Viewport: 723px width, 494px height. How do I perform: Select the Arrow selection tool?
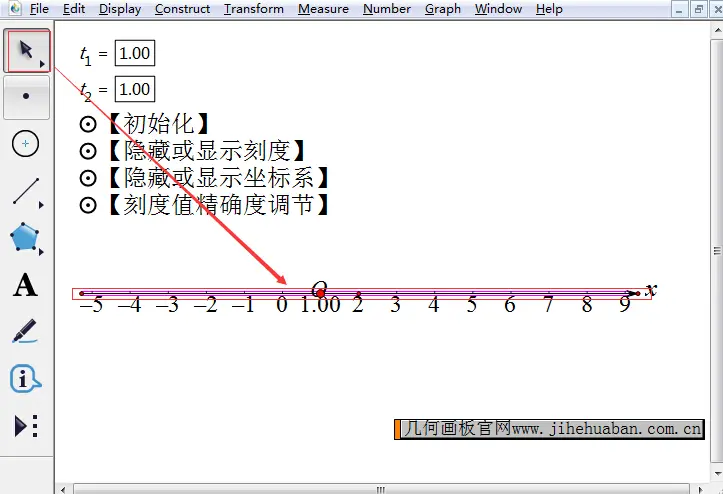pos(26,51)
